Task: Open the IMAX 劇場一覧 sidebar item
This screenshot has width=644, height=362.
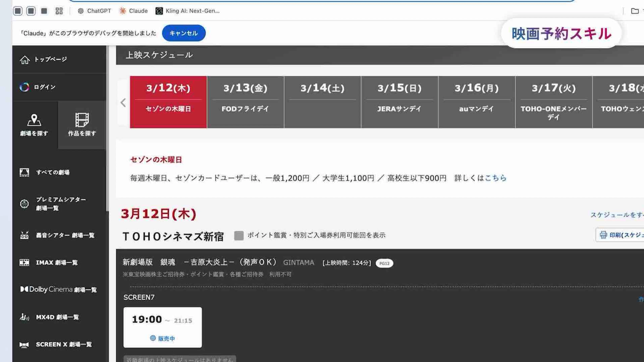Action: pos(57,263)
